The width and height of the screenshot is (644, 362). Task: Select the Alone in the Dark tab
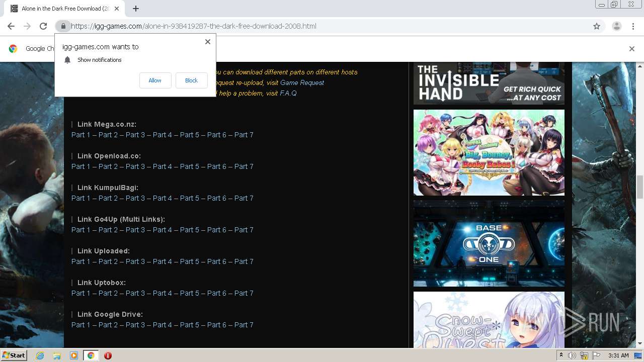coord(64,9)
